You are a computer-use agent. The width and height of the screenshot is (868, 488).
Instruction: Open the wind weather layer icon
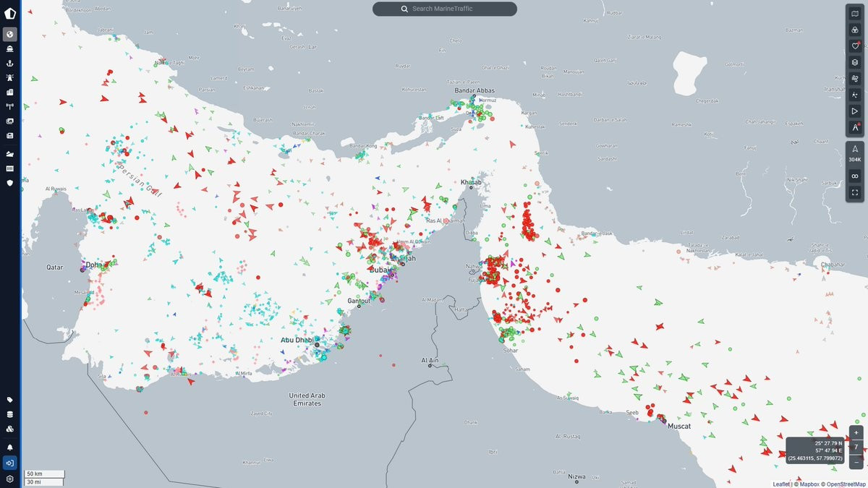point(854,79)
